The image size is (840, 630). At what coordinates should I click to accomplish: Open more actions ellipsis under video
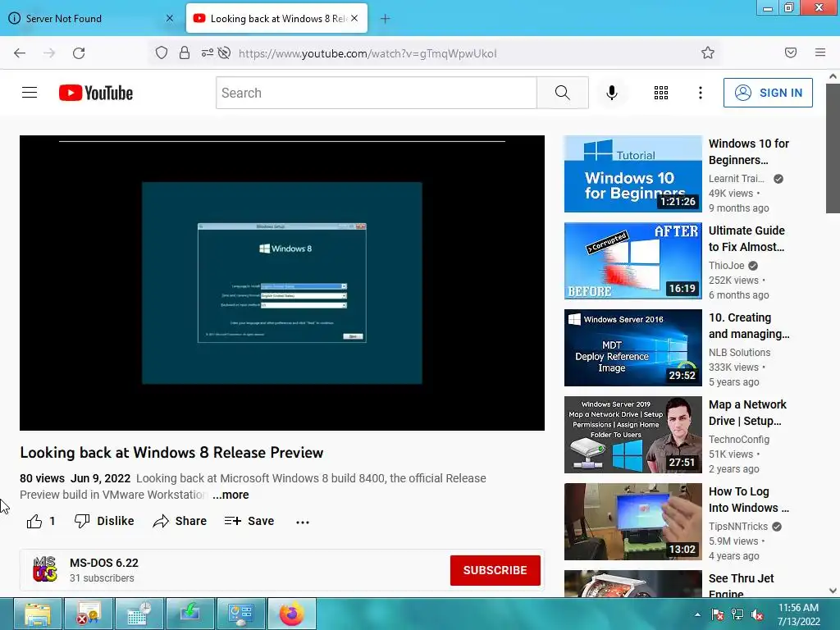coord(303,523)
